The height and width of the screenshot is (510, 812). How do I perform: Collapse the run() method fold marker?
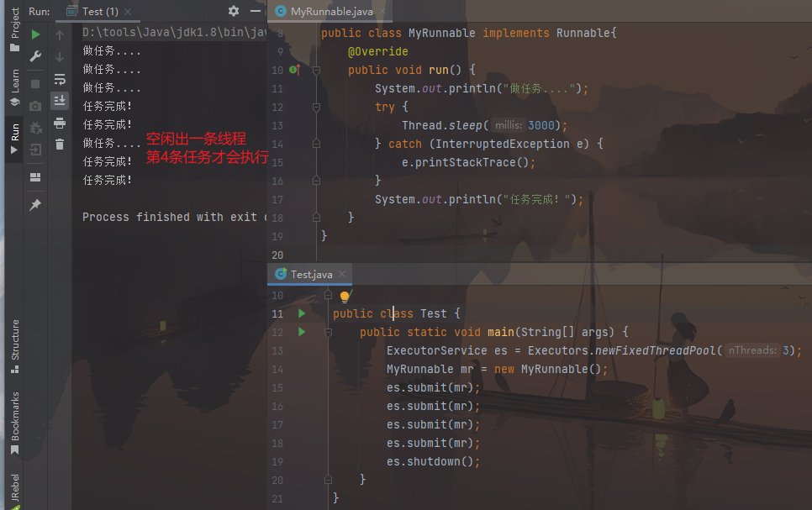[316, 71]
